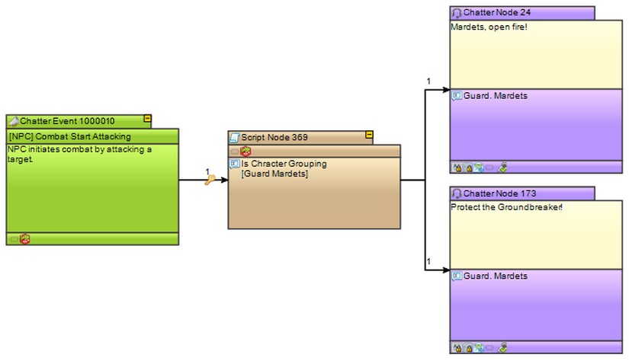Viewport: 629px width, 364px height.
Task: Click the Guard. Mardets speaker in Chatter Node 173
Action: click(x=495, y=276)
